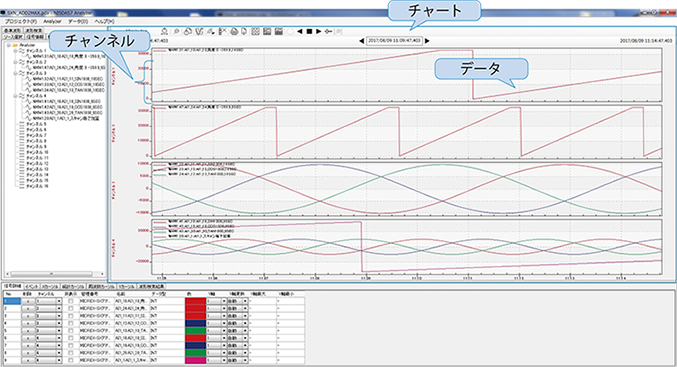The height and width of the screenshot is (367, 677).
Task: Collapse the チャンネル 3 tree node
Action: pos(16,73)
